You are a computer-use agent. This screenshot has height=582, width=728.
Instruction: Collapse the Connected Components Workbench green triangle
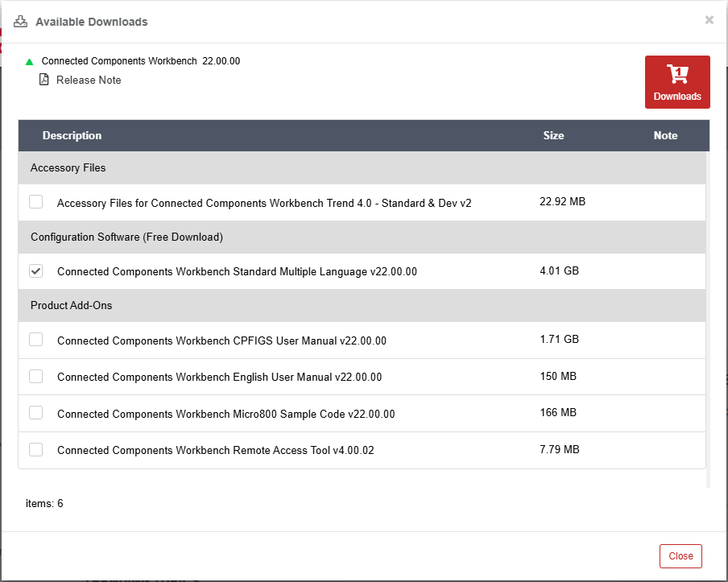pyautogui.click(x=29, y=62)
